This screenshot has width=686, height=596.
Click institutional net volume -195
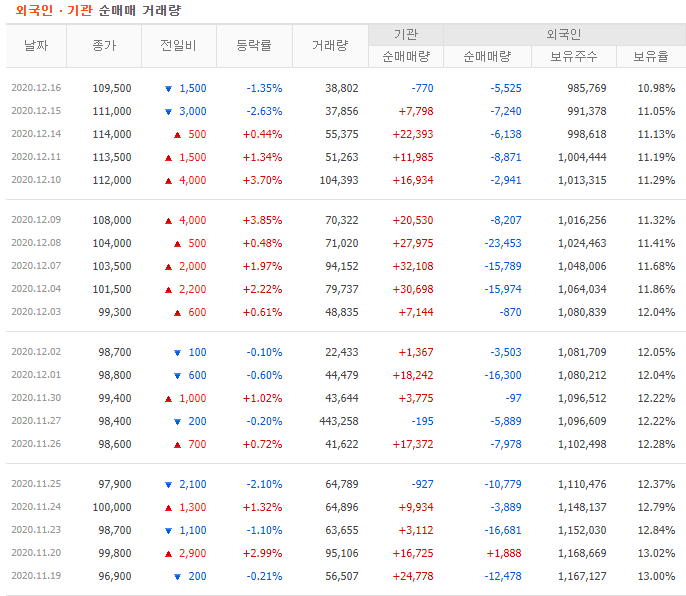(x=423, y=421)
